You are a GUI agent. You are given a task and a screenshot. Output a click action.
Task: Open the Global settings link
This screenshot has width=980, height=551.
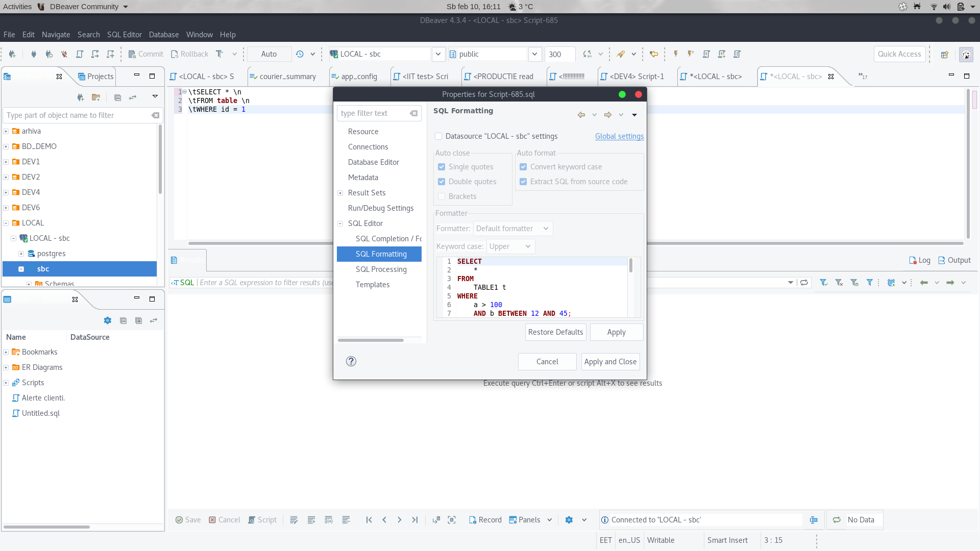coord(619,136)
